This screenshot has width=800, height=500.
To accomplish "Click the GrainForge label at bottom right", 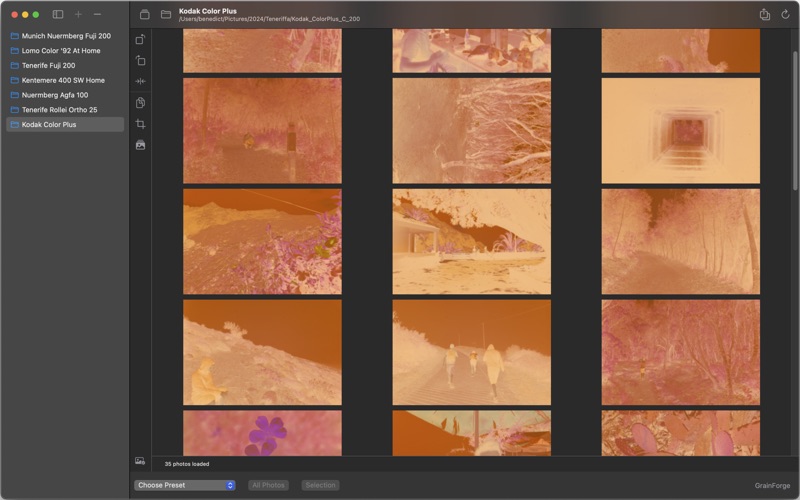I will click(x=772, y=486).
